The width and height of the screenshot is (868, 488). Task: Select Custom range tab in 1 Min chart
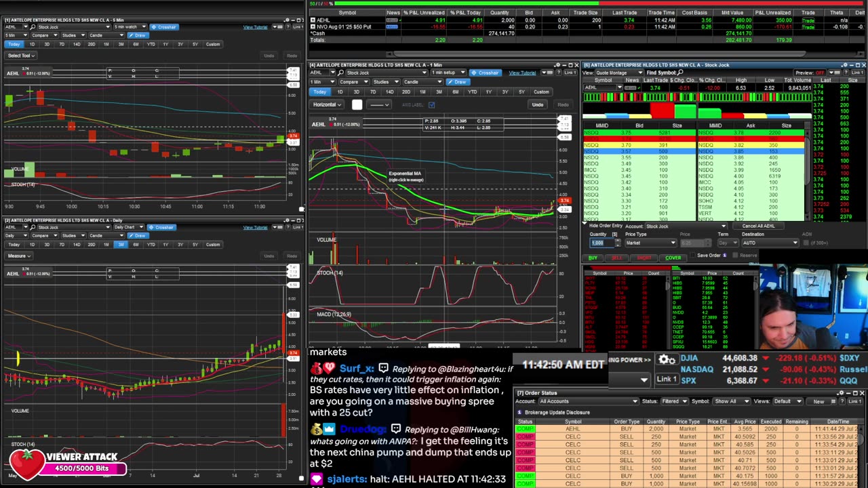[x=541, y=91]
